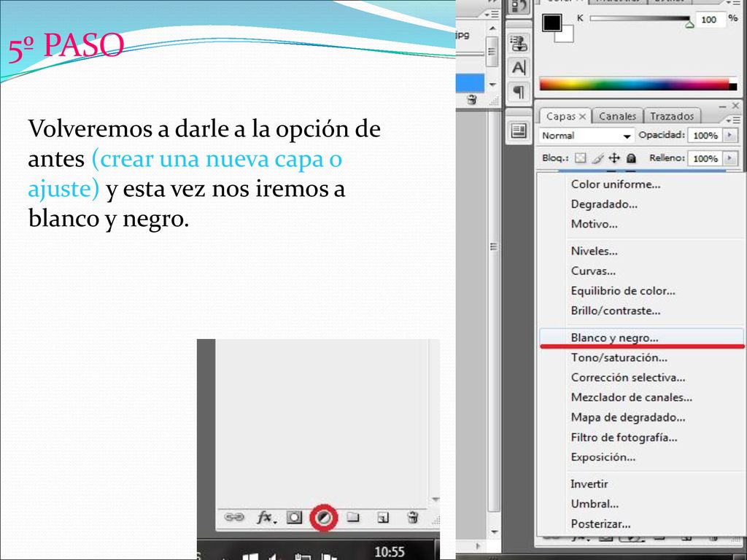Click the Relleno 100% field
The height and width of the screenshot is (560, 747).
[x=705, y=158]
